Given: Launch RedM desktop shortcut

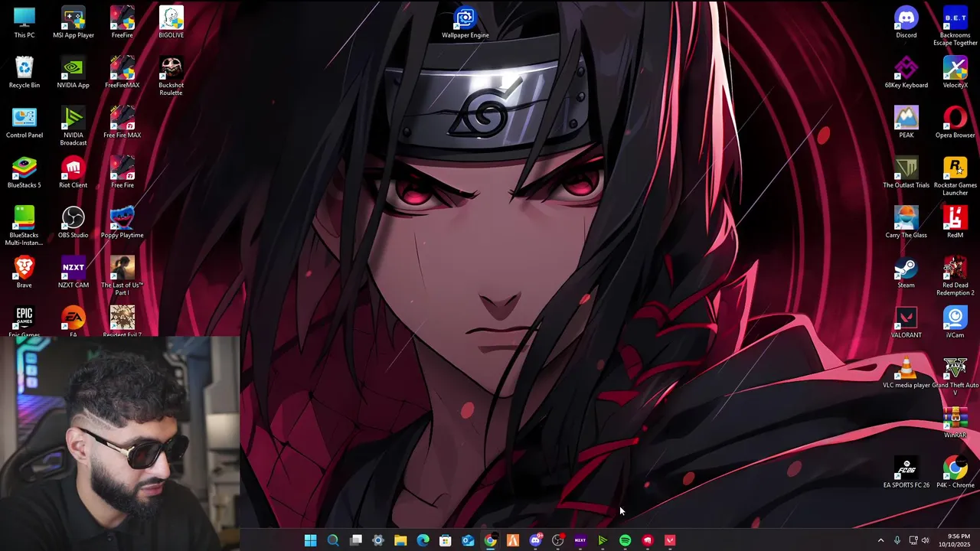Looking at the screenshot, I should coord(955,222).
